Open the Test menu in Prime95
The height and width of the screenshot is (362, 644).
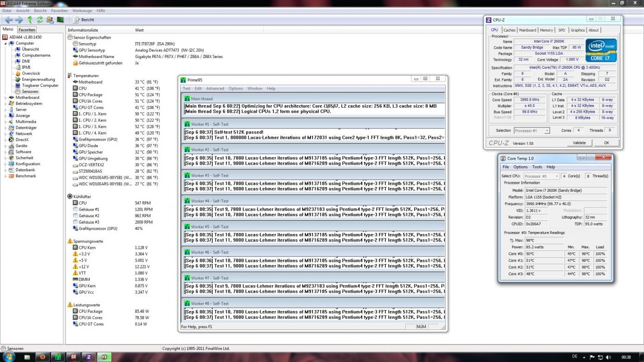click(186, 88)
